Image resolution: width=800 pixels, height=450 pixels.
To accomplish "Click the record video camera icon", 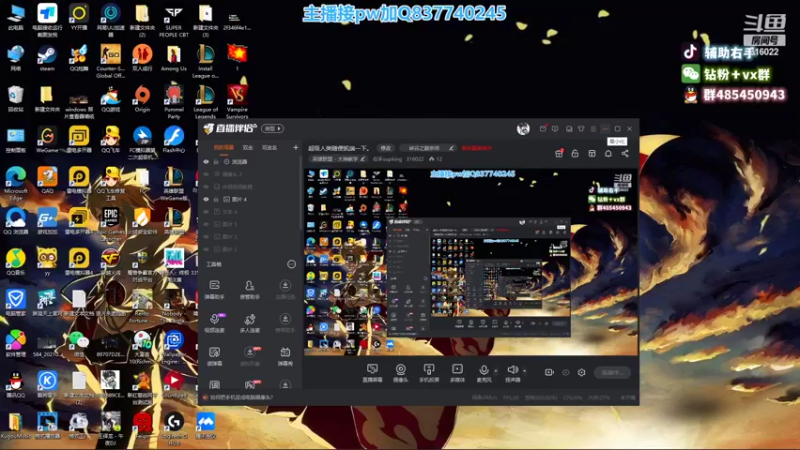I will coord(549,372).
